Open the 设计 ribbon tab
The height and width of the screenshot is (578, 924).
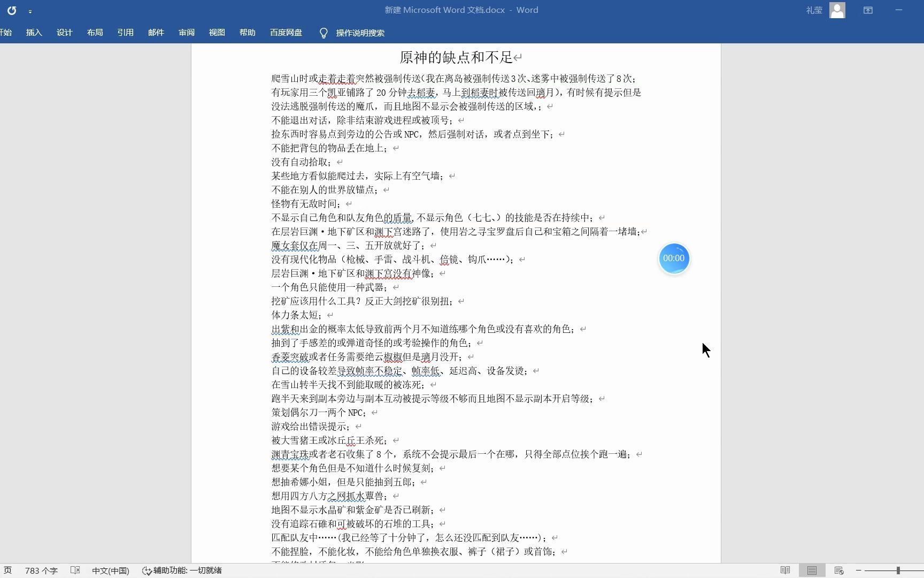(x=64, y=33)
